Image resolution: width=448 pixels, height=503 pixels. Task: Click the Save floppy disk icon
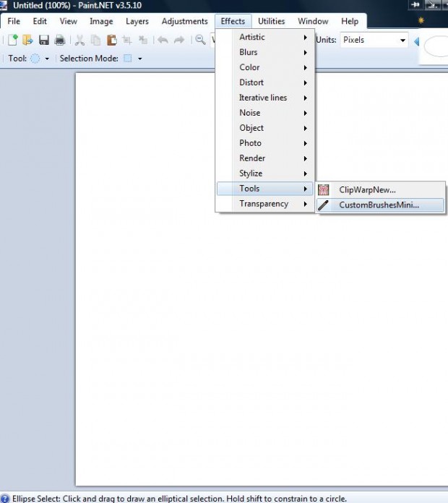(44, 40)
